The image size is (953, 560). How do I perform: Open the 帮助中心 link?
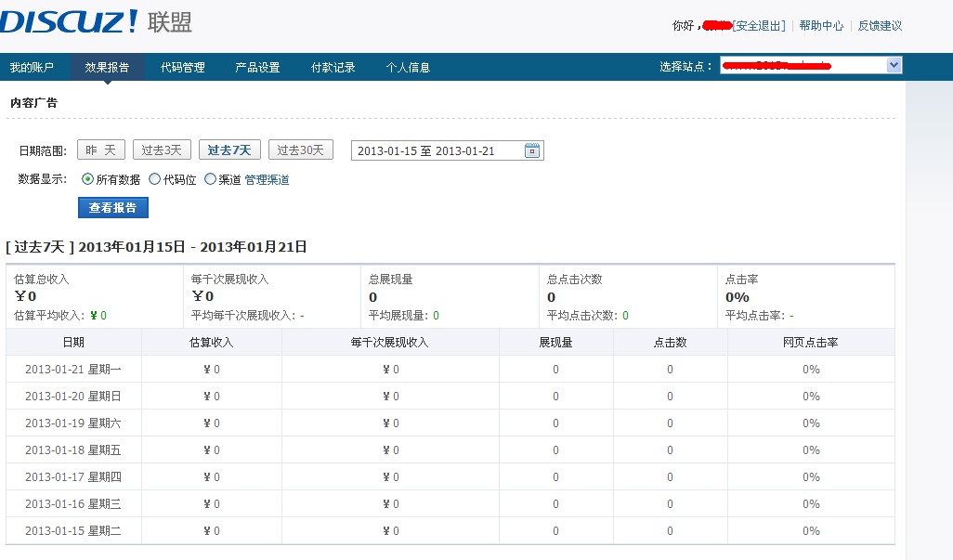point(821,25)
